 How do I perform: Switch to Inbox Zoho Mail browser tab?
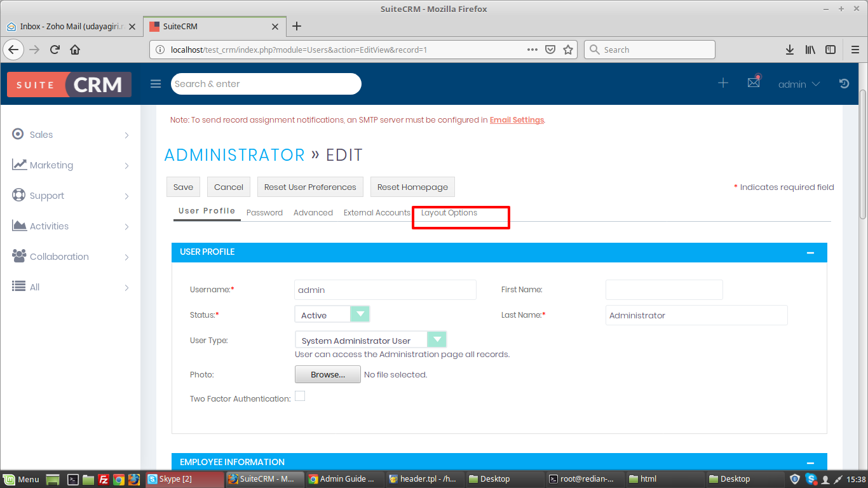coord(71,27)
